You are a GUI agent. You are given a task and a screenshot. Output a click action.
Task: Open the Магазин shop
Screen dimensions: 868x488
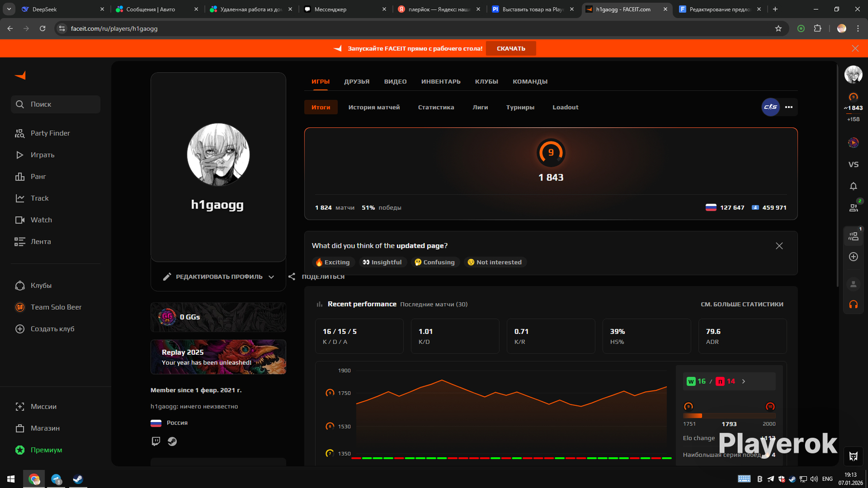click(x=37, y=428)
